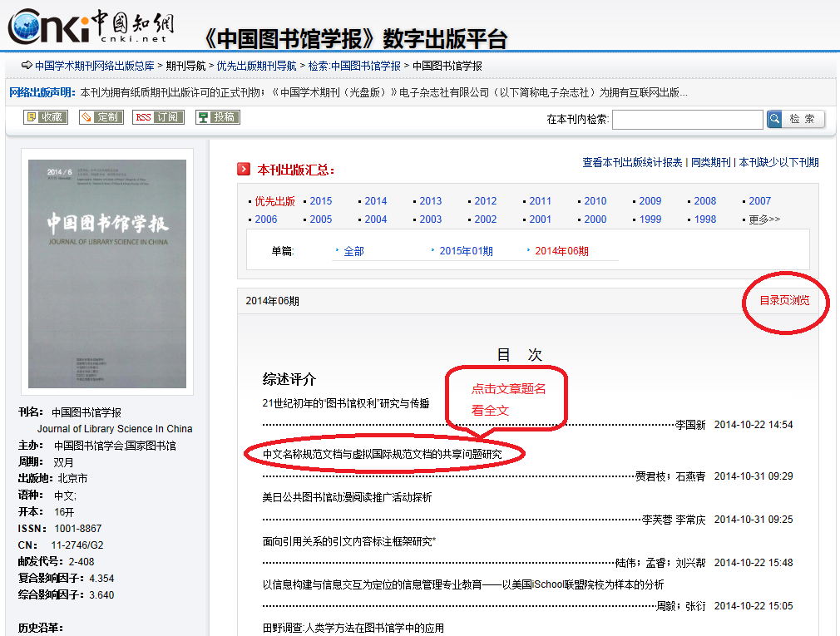This screenshot has width=840, height=636.
Task: Click the journal cover thumbnail
Action: 107,274
